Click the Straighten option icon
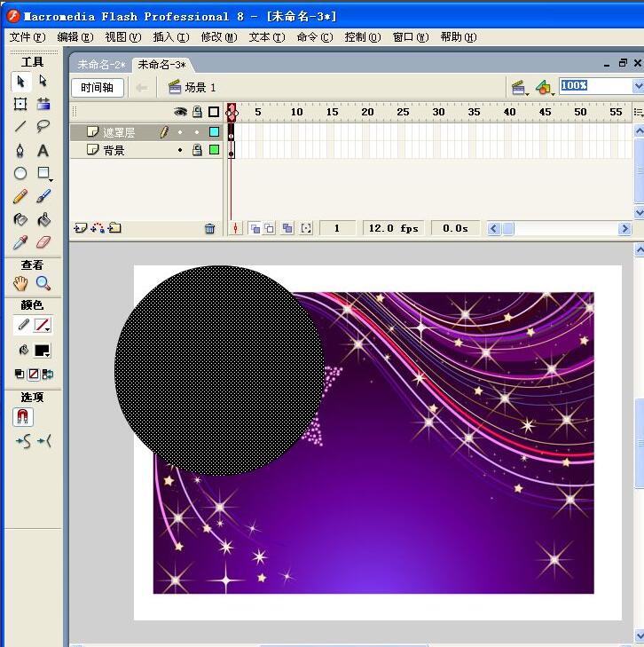Viewport: 644px width, 647px height. [43, 441]
